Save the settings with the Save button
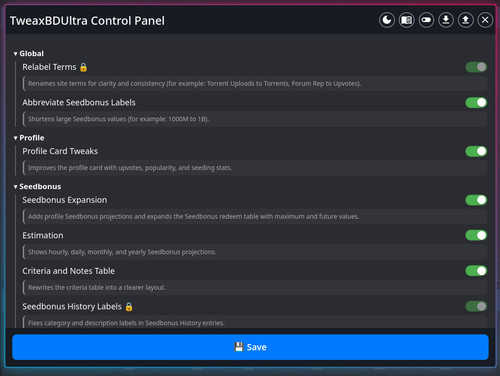 [x=250, y=347]
